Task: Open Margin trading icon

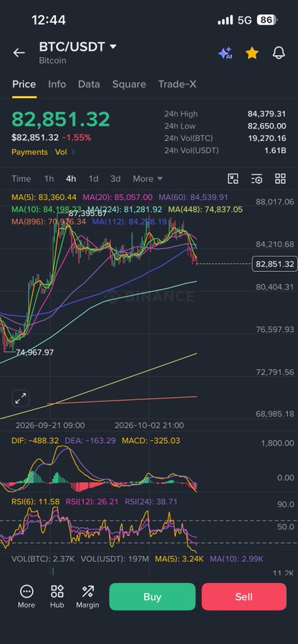Action: coord(87,596)
